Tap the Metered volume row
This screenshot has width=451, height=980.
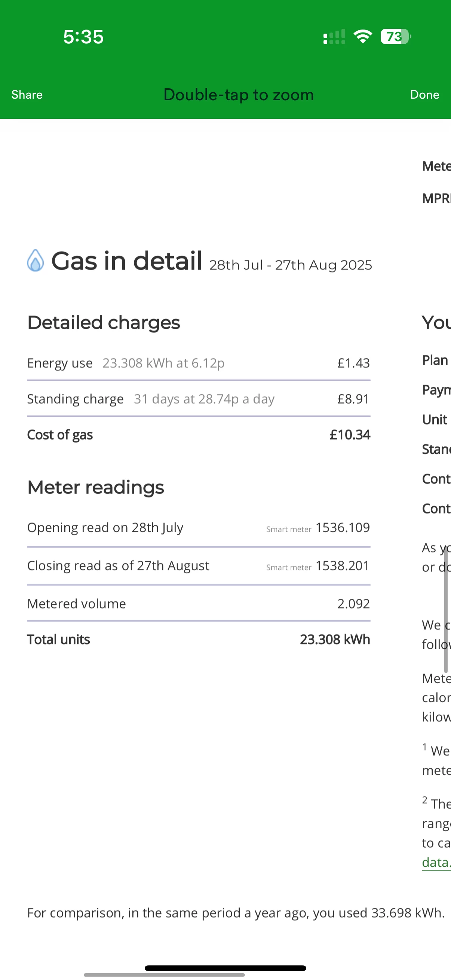click(x=198, y=604)
